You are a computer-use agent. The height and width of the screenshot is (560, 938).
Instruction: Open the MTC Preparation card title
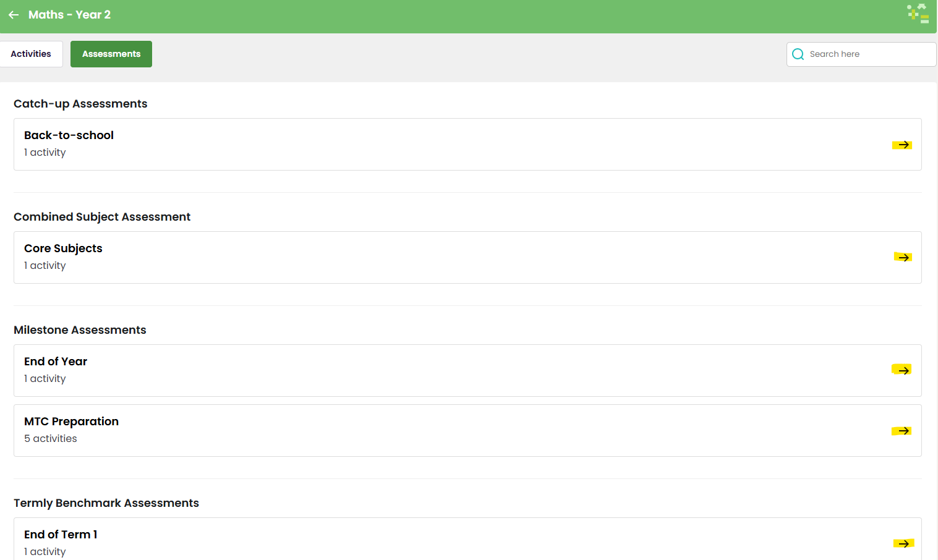71,422
